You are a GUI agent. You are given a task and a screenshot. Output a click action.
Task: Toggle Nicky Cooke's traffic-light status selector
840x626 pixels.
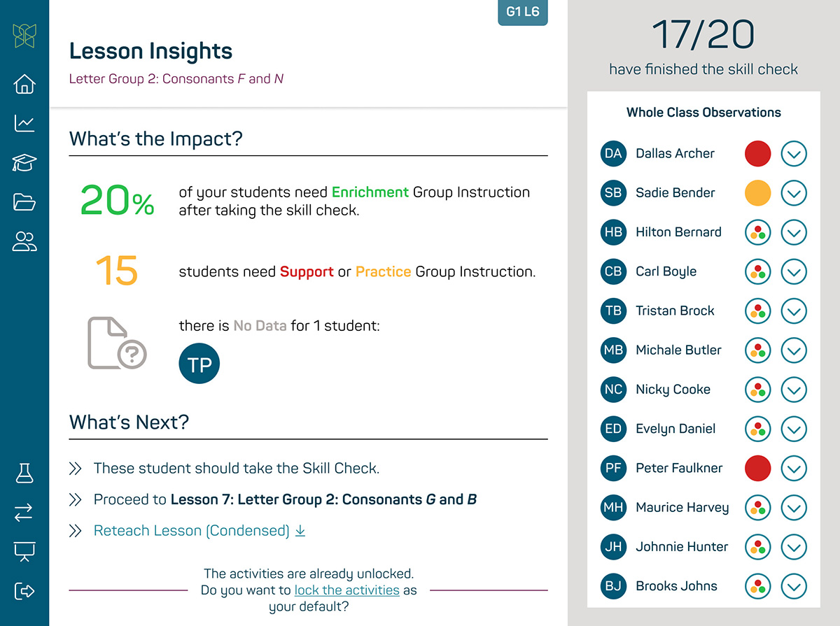(x=757, y=390)
